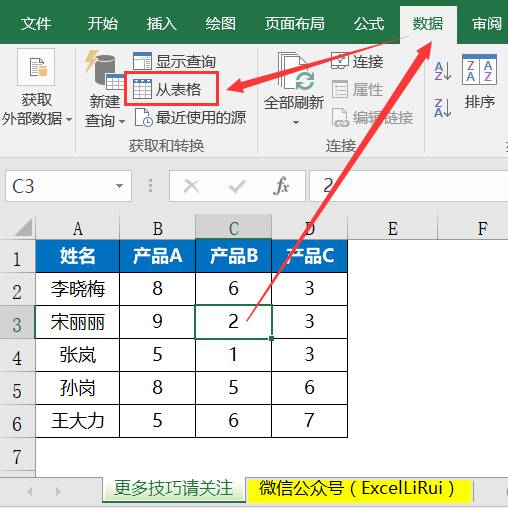Click the cell containing 张岚
The image size is (508, 508).
click(x=77, y=355)
